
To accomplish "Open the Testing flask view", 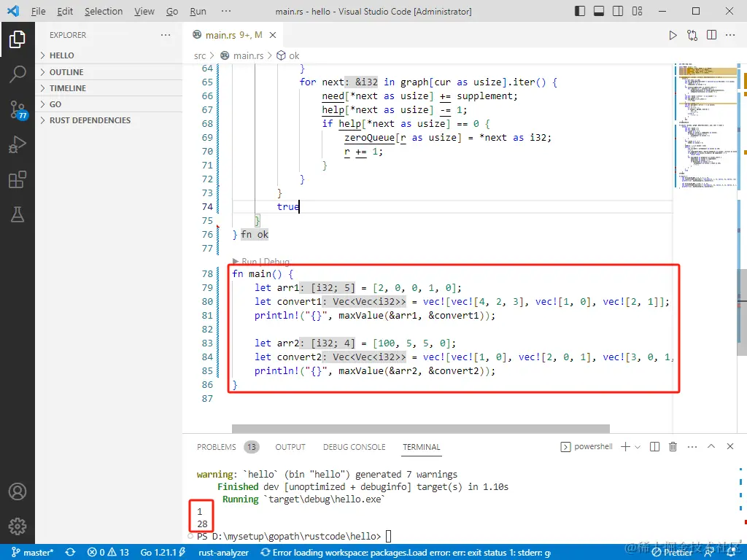I will tap(18, 214).
